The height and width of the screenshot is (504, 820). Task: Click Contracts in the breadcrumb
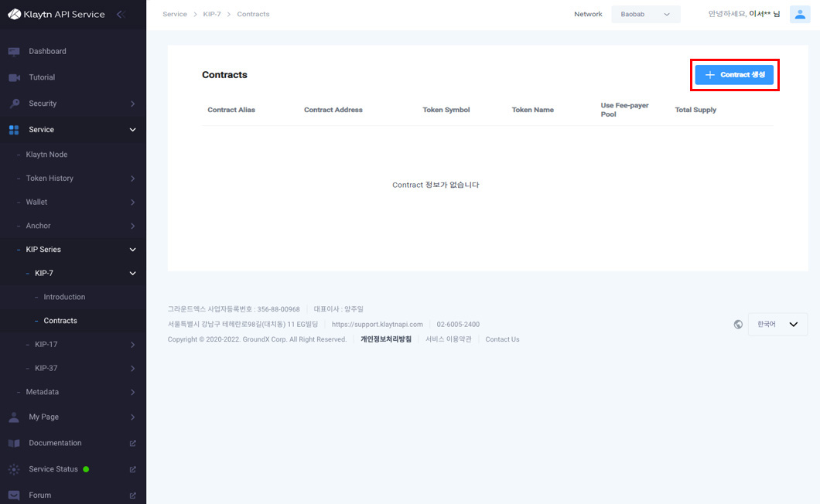click(x=253, y=14)
